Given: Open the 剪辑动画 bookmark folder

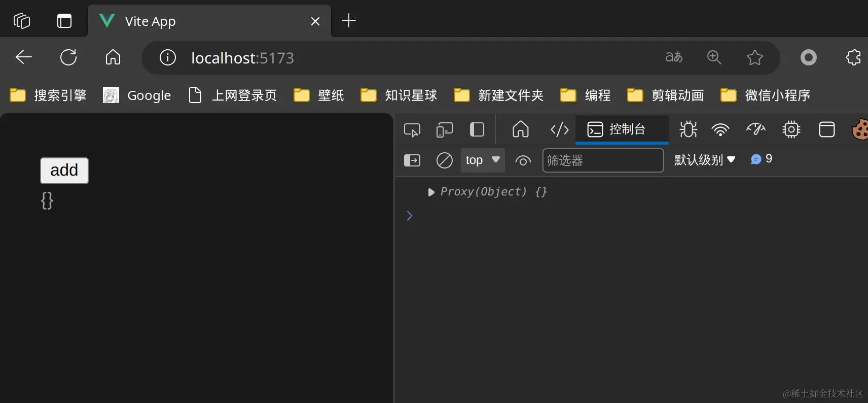Looking at the screenshot, I should click(666, 95).
